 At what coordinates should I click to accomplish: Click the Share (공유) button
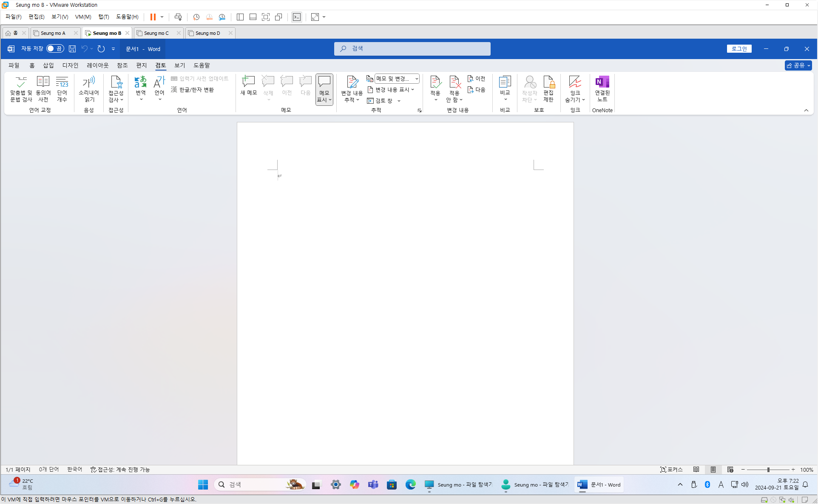click(x=798, y=65)
